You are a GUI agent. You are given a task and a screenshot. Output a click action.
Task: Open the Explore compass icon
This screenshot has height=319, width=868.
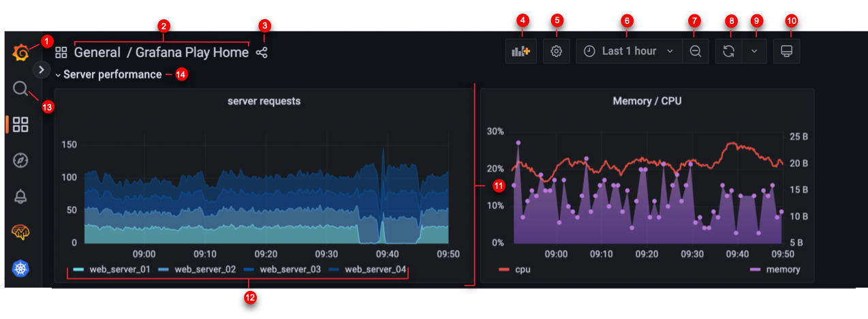point(20,161)
